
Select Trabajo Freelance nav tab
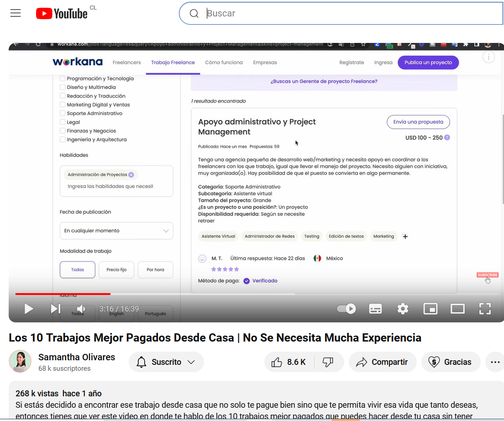(173, 63)
